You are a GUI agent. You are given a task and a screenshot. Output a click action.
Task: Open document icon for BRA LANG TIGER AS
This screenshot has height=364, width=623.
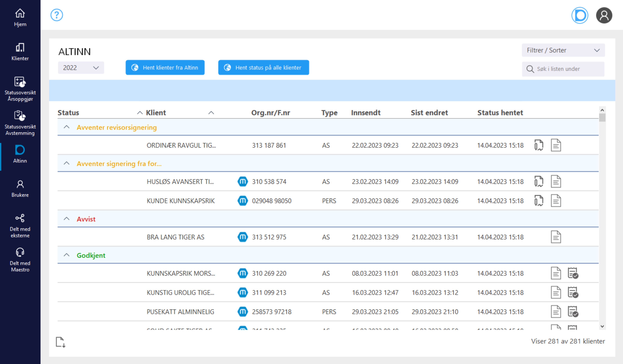point(556,237)
